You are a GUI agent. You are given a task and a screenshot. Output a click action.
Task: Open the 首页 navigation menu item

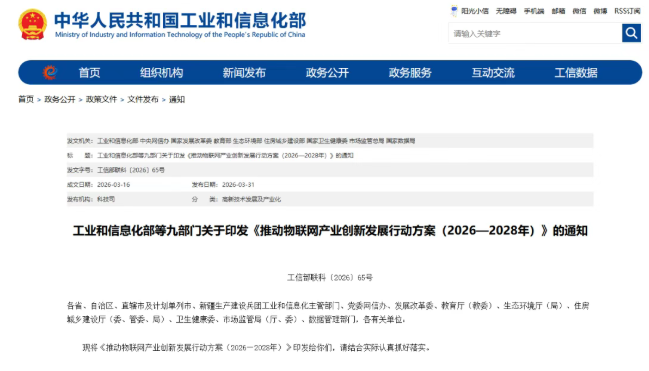click(89, 73)
